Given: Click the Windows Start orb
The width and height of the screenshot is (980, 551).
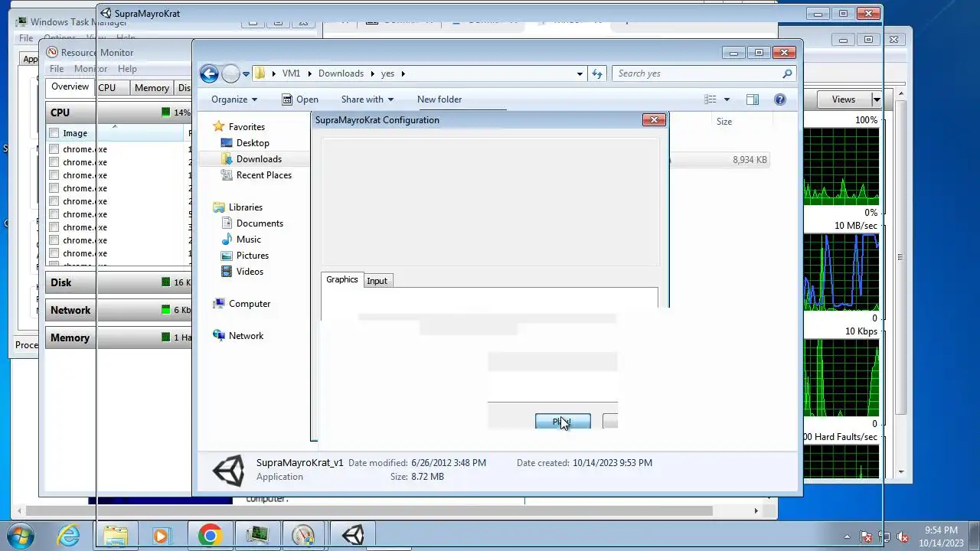Looking at the screenshot, I should [x=19, y=535].
